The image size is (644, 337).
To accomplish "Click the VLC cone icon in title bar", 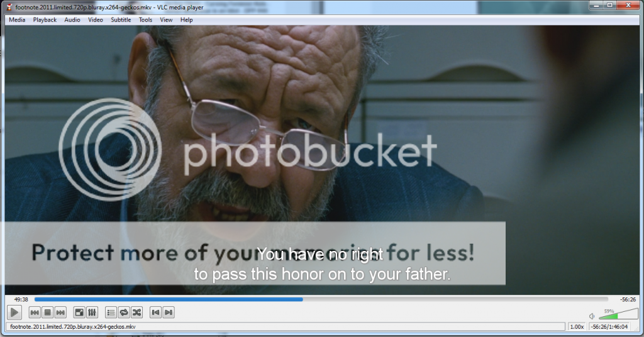I will (9, 7).
